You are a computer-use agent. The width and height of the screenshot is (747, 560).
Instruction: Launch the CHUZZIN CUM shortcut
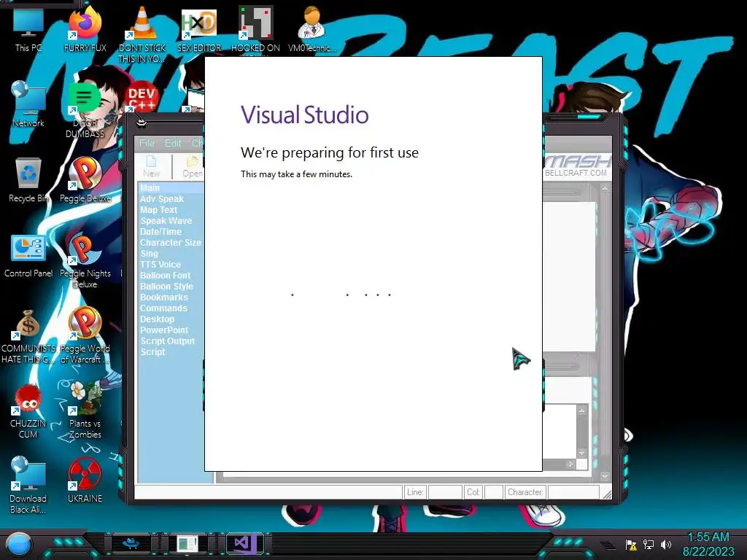[28, 411]
